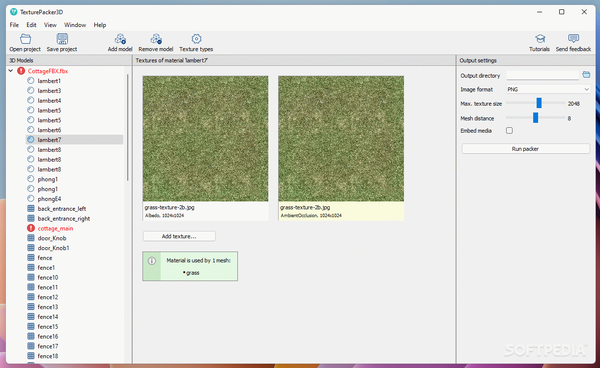Click the 3D Models list vertical scrollbar

click(x=127, y=127)
